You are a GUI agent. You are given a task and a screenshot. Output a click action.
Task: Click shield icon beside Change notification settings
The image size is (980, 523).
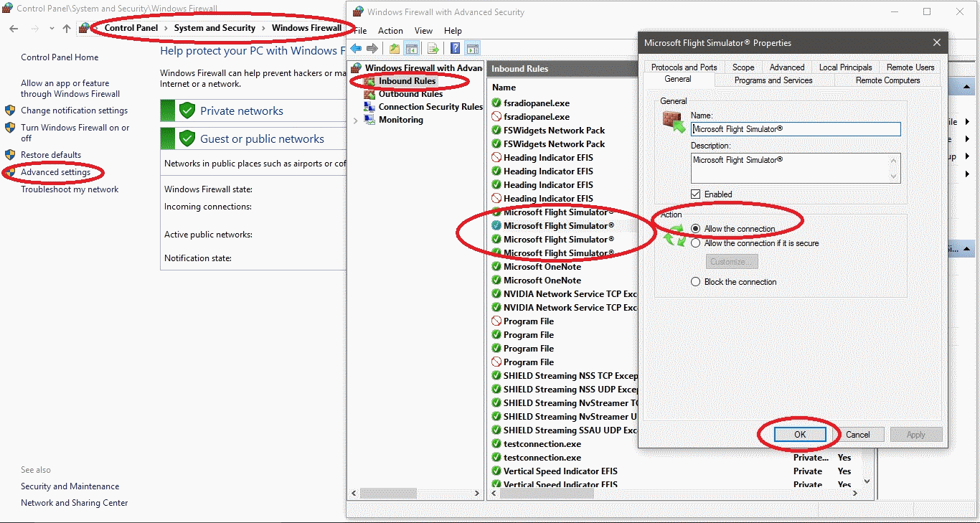tap(10, 110)
